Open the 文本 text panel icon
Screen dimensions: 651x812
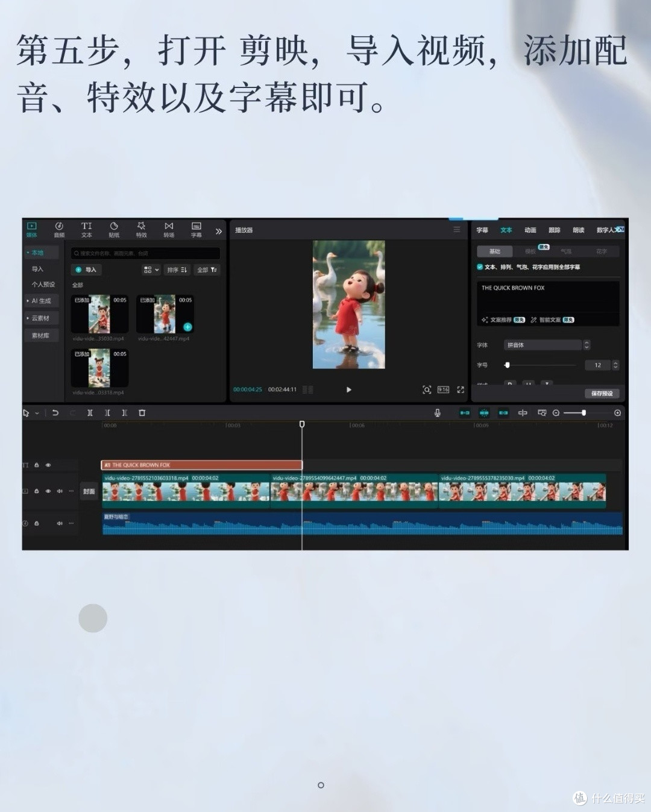click(x=87, y=230)
